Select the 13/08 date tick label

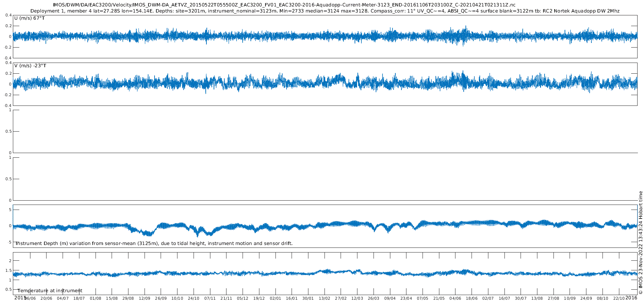click(x=537, y=298)
